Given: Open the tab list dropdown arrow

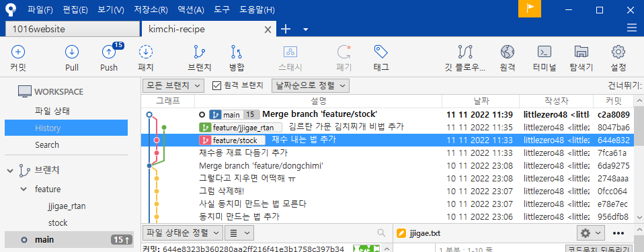Looking at the screenshot, I should click(305, 30).
